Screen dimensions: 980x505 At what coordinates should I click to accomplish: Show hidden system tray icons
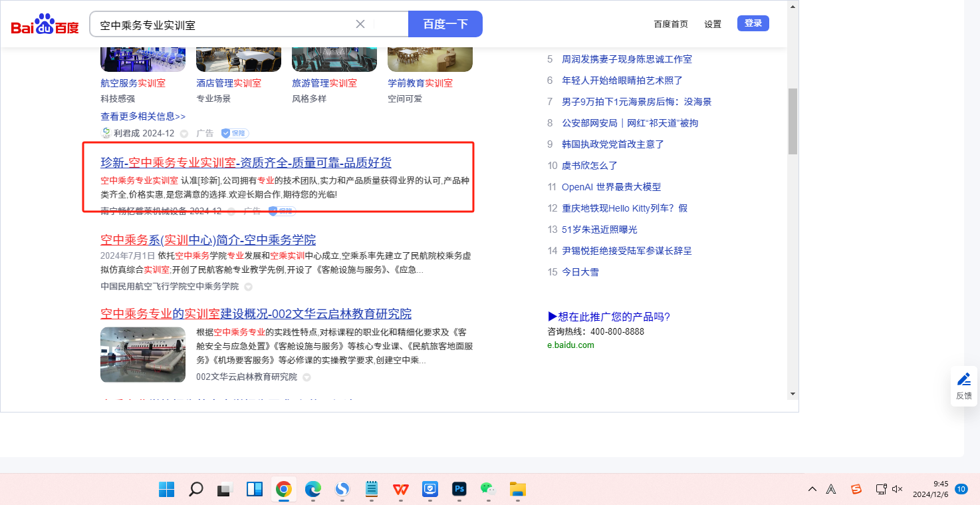point(812,489)
